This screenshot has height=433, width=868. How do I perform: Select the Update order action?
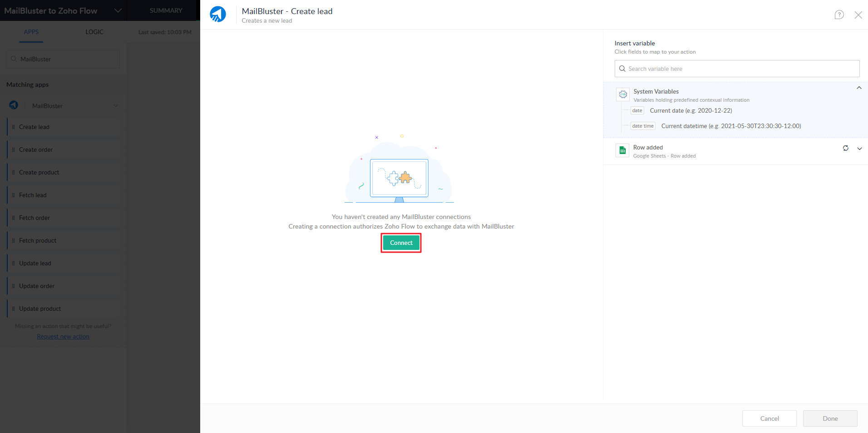pyautogui.click(x=37, y=286)
